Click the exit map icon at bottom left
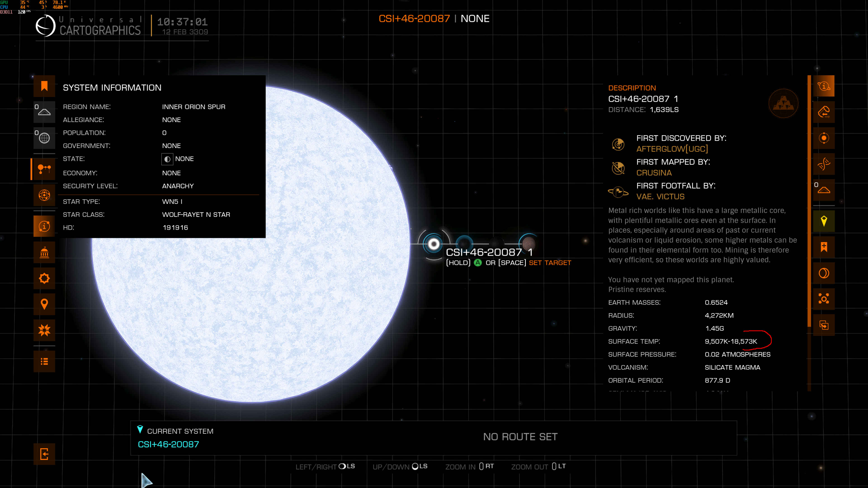The image size is (868, 488). click(44, 454)
